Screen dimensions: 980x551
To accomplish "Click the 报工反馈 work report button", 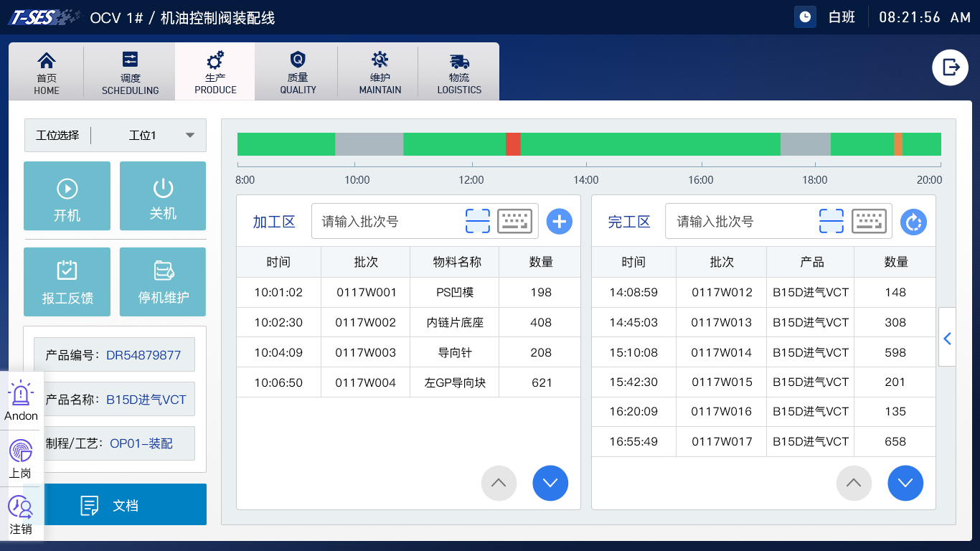I will 67,281.
